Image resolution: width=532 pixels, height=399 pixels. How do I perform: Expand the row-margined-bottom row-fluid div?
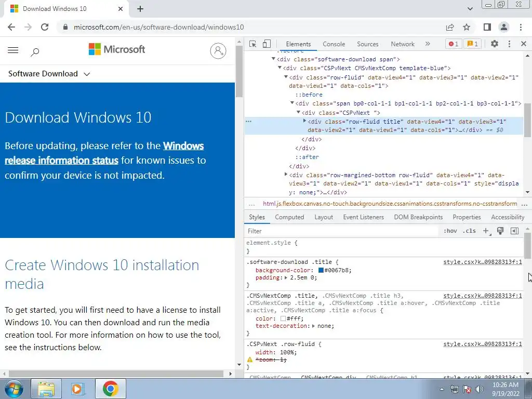(286, 175)
